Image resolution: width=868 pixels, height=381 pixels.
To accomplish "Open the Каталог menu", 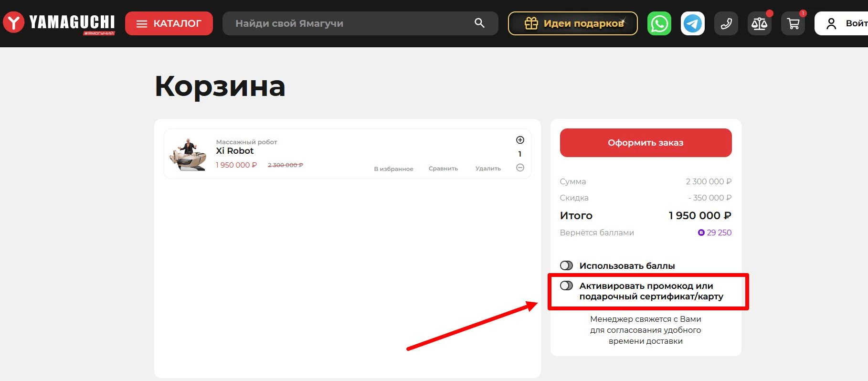I will (x=169, y=23).
